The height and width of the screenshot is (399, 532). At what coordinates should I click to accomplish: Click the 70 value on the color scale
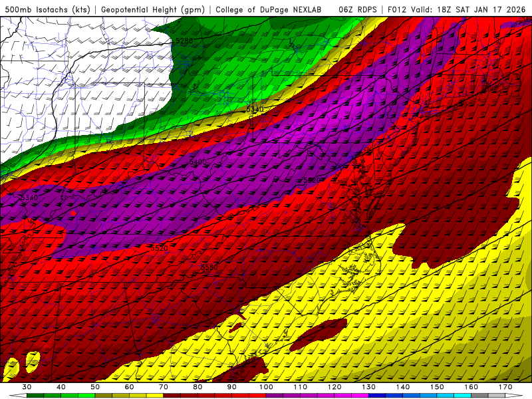pos(164,387)
